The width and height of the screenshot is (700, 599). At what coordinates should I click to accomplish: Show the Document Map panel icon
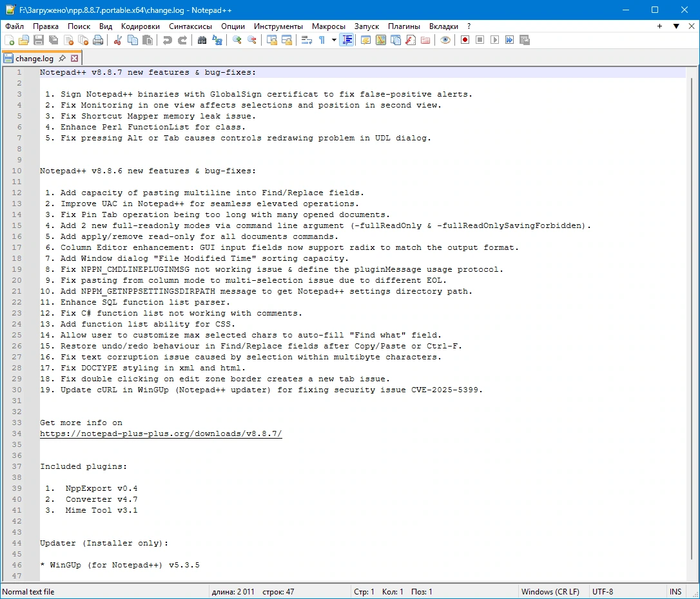click(x=381, y=41)
